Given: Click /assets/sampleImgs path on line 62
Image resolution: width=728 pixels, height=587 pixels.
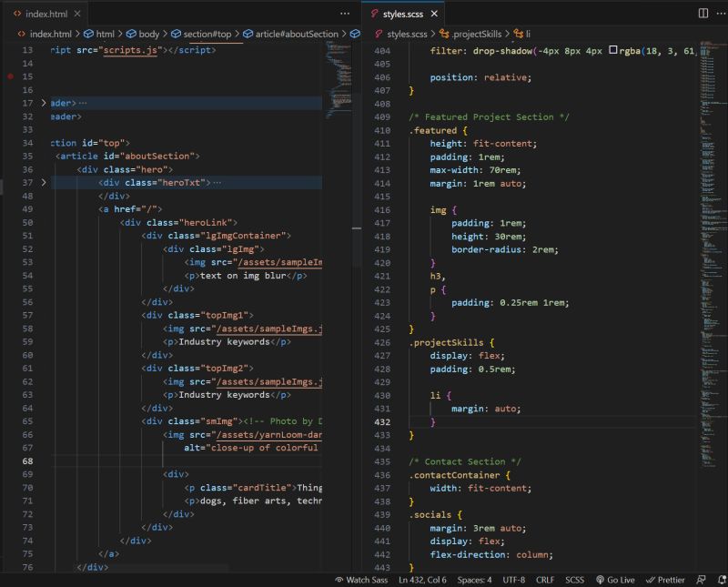Looking at the screenshot, I should 269,381.
